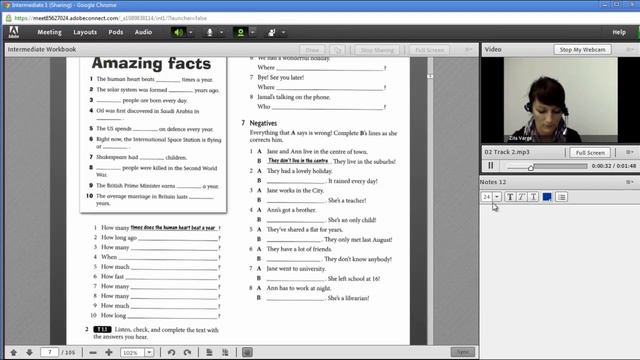
Task: Open the status options dropdown arrow
Action: [283, 32]
